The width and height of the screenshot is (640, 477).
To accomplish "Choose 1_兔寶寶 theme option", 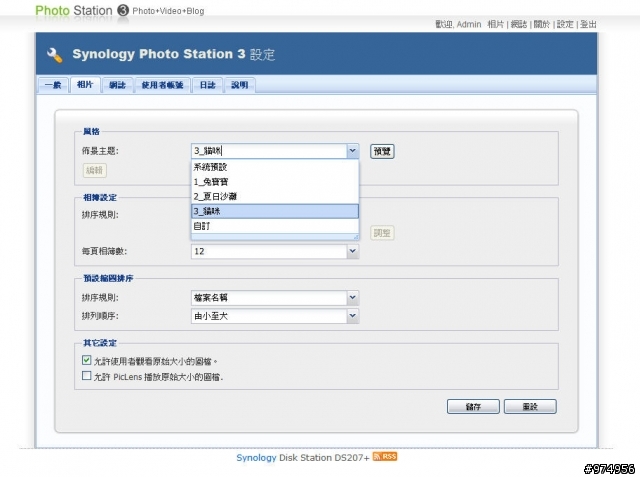I will pos(275,182).
